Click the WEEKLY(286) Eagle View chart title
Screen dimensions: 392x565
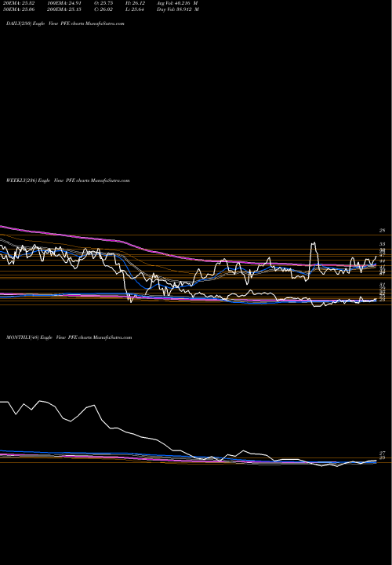(x=67, y=180)
